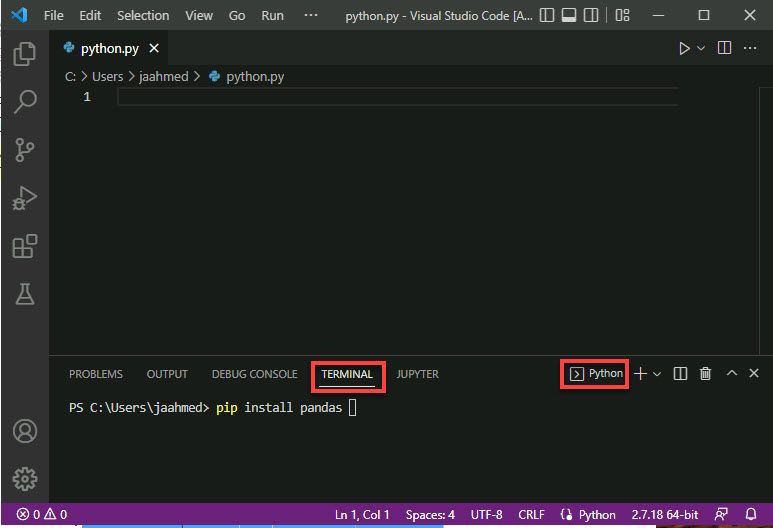Click in editor line 1
The width and height of the screenshot is (773, 528).
coord(397,97)
